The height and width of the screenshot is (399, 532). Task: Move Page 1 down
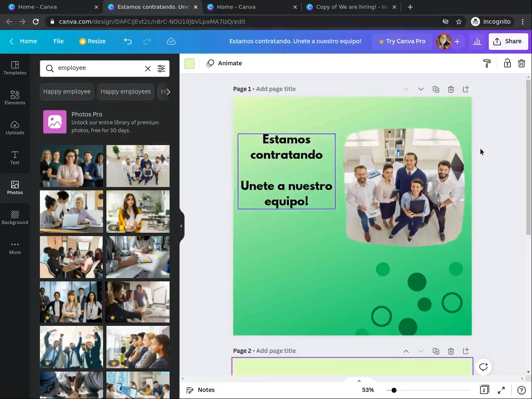[421, 89]
